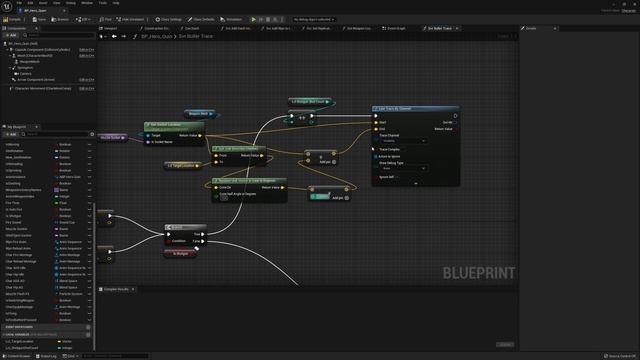The height and width of the screenshot is (360, 640).
Task: Click BP_Hero_Quin in the breadcrumb
Action: [157, 36]
